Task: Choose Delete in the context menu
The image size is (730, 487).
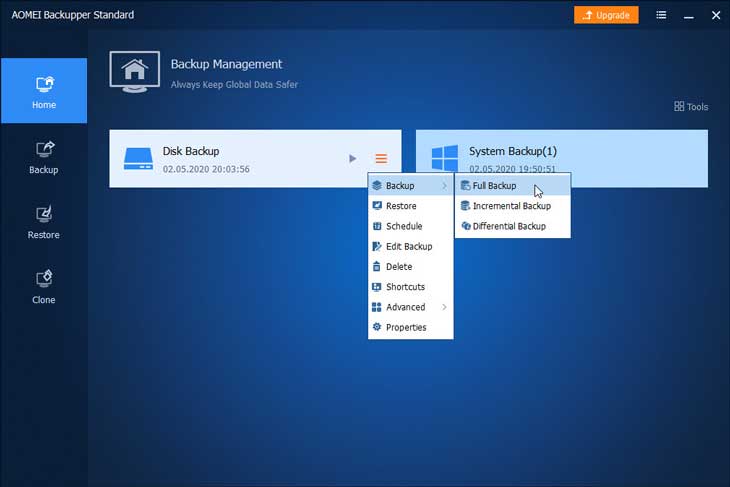Action: [x=411, y=267]
